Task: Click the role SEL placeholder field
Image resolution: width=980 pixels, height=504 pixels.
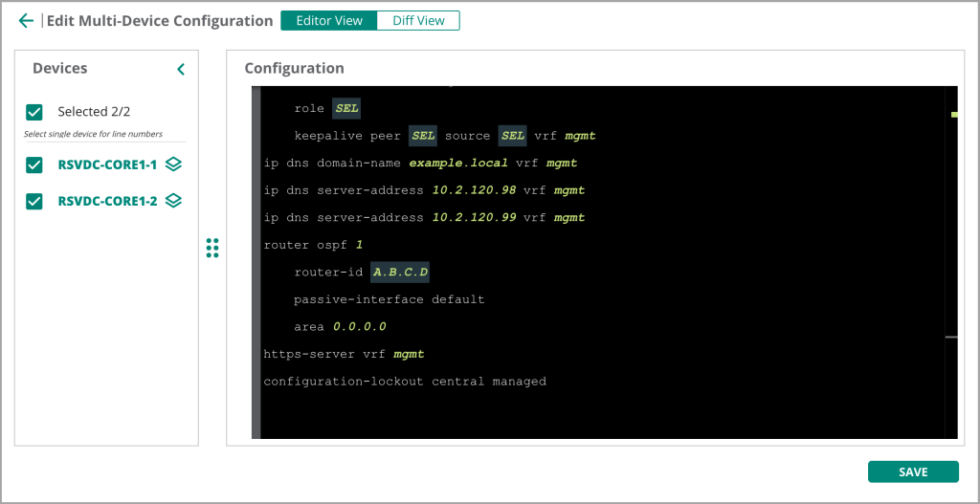Action: [x=346, y=109]
